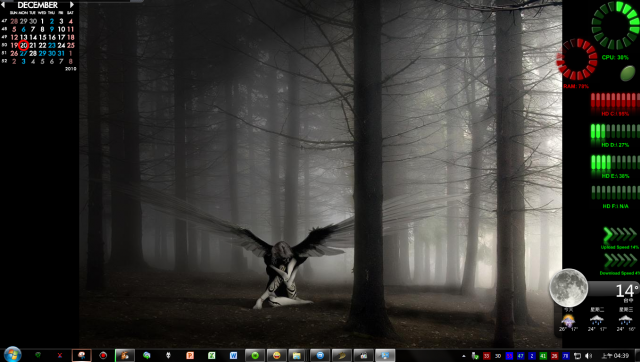Open the PowerPoint icon on the taskbar
Viewport: 640px width, 362px height.
(189, 355)
